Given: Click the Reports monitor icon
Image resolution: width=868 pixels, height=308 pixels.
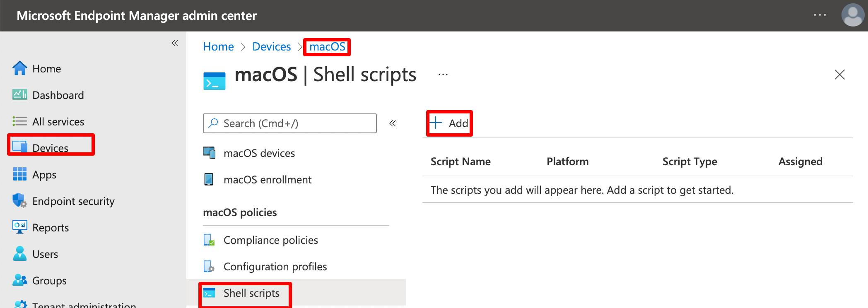Looking at the screenshot, I should coord(20,227).
